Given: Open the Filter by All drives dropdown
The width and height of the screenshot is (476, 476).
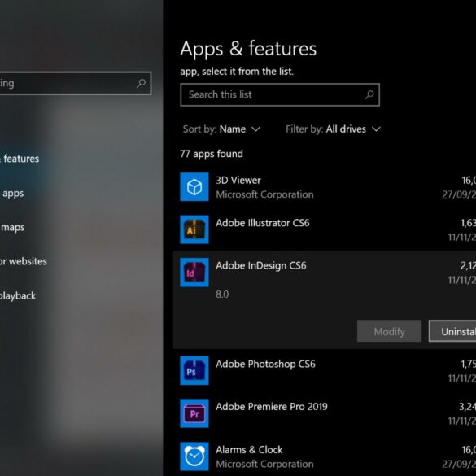Looking at the screenshot, I should click(x=333, y=129).
